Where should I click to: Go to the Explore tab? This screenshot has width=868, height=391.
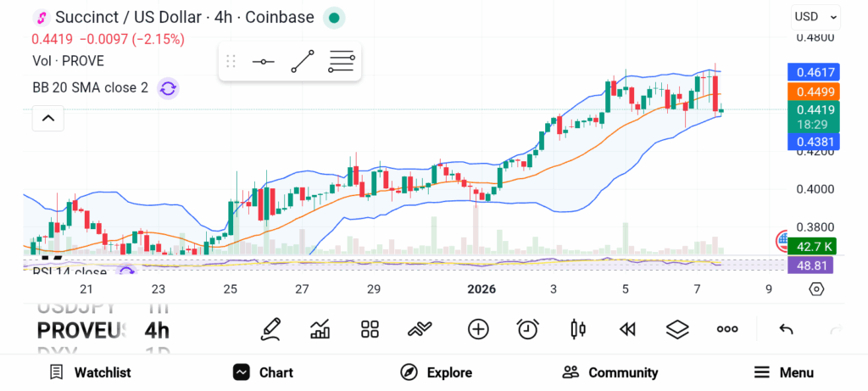click(436, 372)
